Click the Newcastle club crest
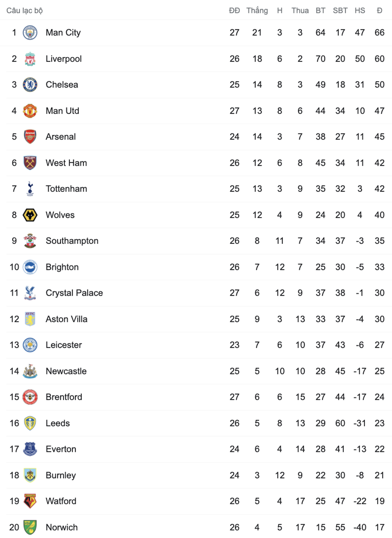392x538 pixels. click(x=30, y=371)
